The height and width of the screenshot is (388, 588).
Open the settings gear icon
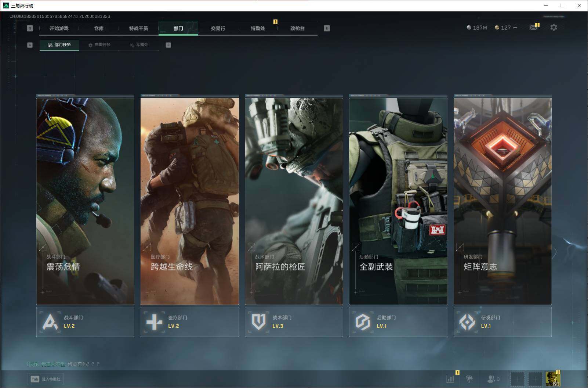coord(553,28)
